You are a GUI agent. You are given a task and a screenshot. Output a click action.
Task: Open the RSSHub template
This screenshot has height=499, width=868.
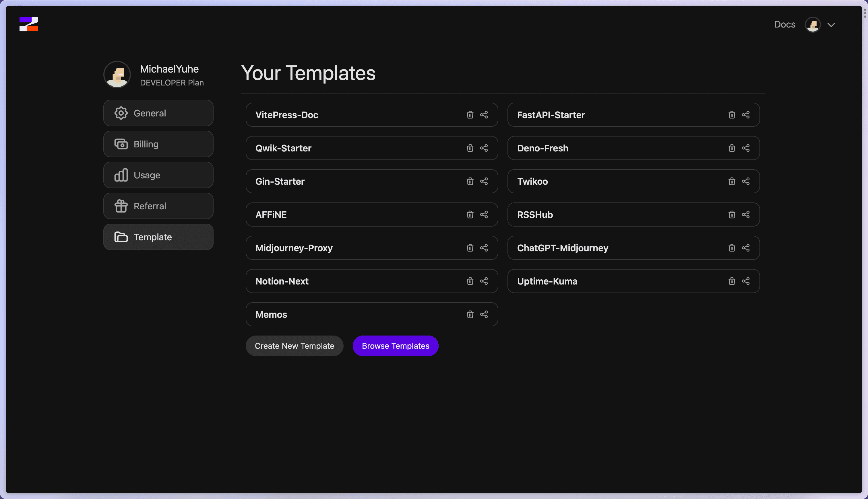click(x=633, y=215)
